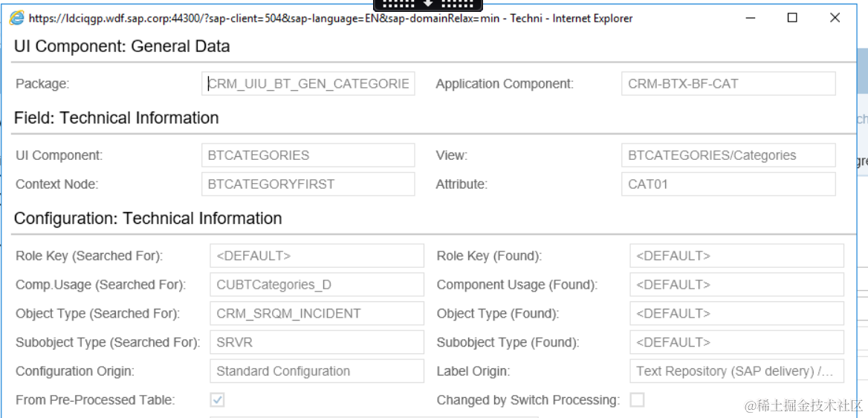The height and width of the screenshot is (418, 868).
Task: Click the 'Package:' label
Action: click(42, 84)
